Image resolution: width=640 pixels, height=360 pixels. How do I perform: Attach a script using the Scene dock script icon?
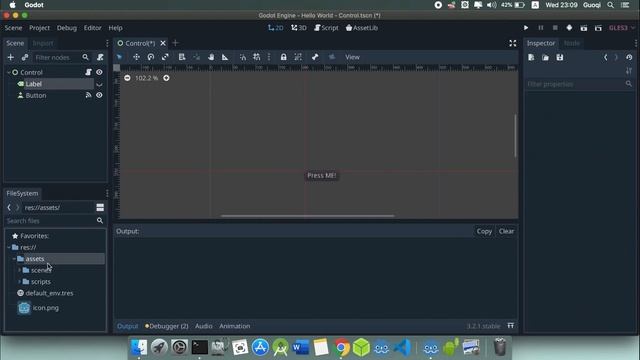[x=100, y=58]
